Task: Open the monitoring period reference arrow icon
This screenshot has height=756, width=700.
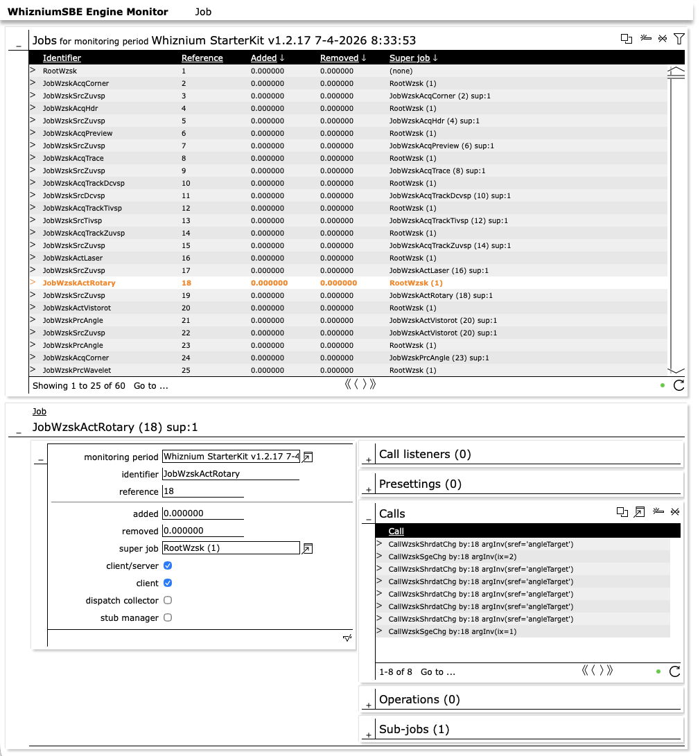Action: 308,457
